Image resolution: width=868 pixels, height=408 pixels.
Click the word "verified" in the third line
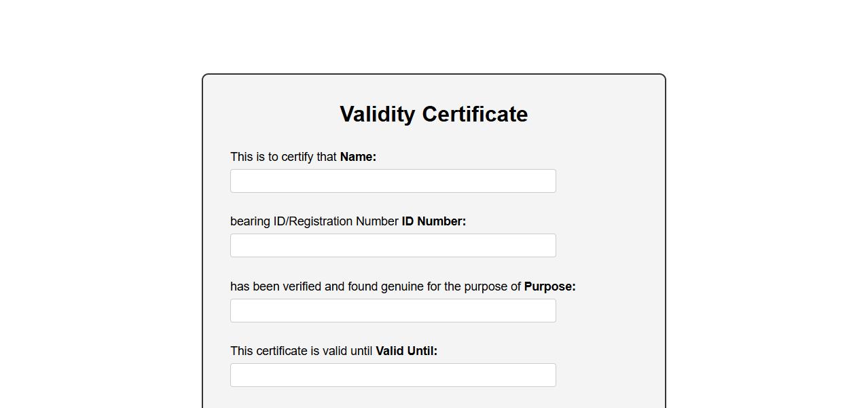pos(302,286)
